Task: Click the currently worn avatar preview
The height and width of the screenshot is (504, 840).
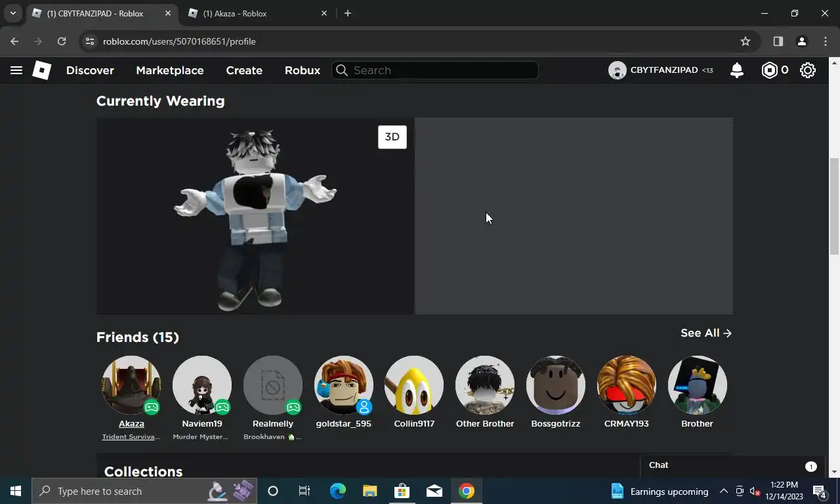Action: click(255, 216)
